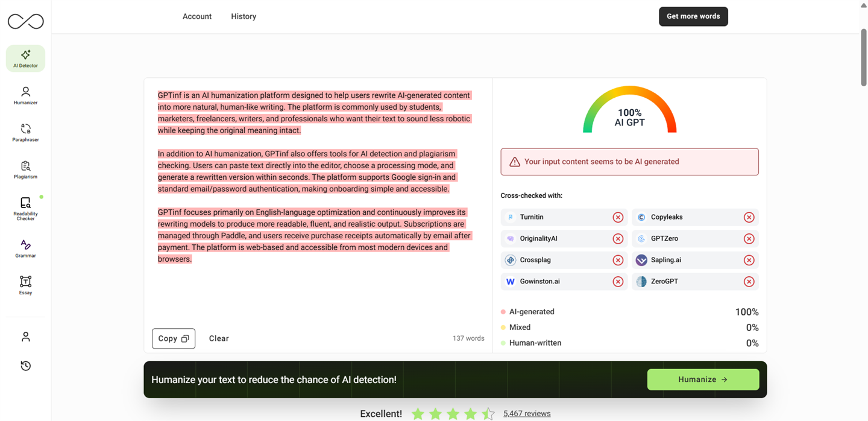The image size is (868, 421).
Task: Click the green Humanize button
Action: [x=703, y=379]
